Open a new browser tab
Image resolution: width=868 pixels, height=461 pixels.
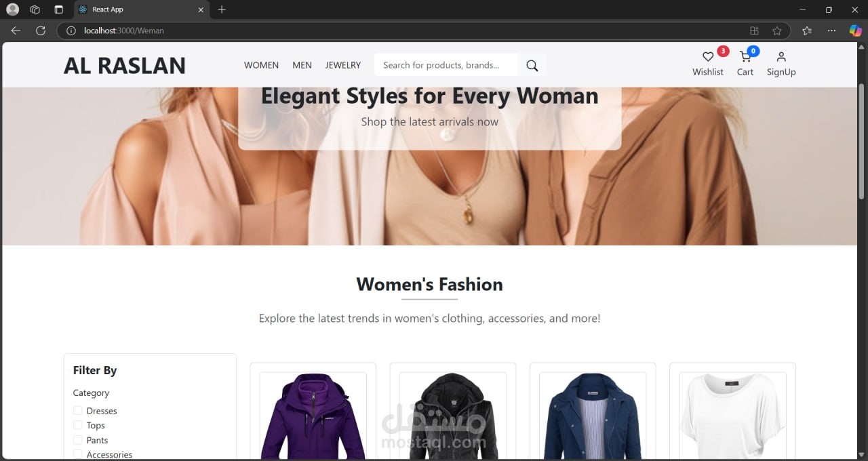click(222, 9)
